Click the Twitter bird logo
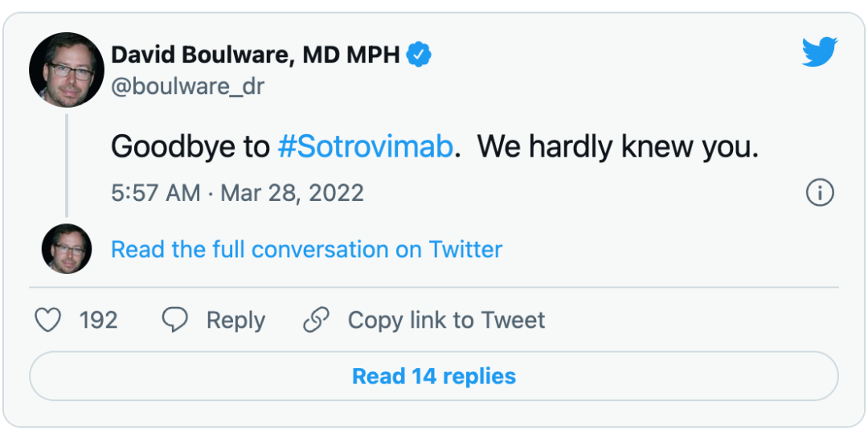Viewport: 868px width, 438px height. coord(819,53)
